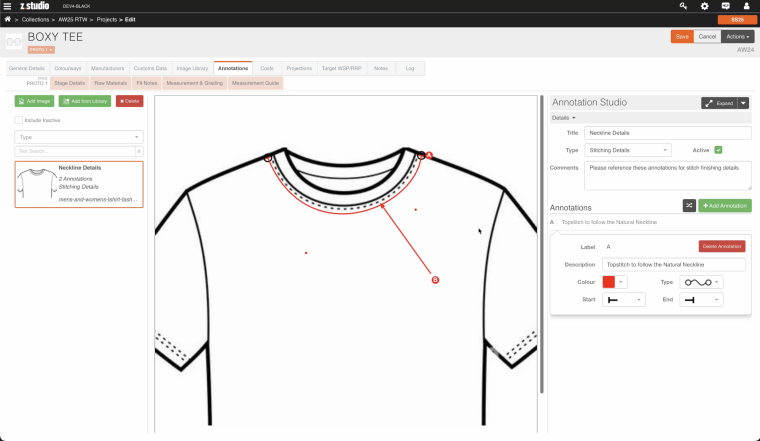Go to the home icon breadcrumb
The width and height of the screenshot is (760, 441).
(x=8, y=19)
